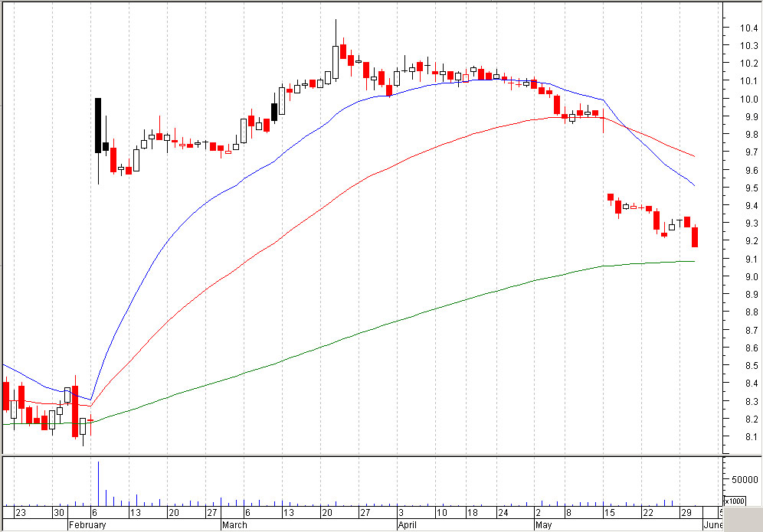Image resolution: width=763 pixels, height=532 pixels.
Task: Click the 9.0 price axis label
Action: point(752,276)
